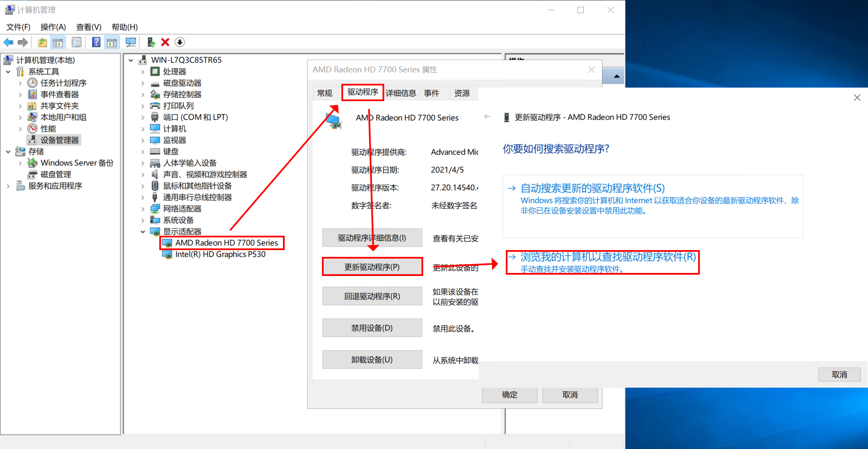This screenshot has height=449, width=868.
Task: Open the 操作(A) menu
Action: (53, 27)
